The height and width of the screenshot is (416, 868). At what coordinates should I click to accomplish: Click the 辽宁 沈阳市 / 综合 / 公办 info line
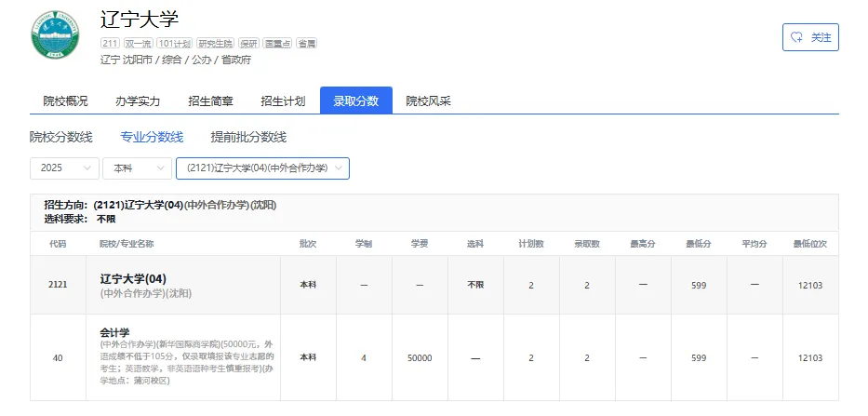[176, 60]
